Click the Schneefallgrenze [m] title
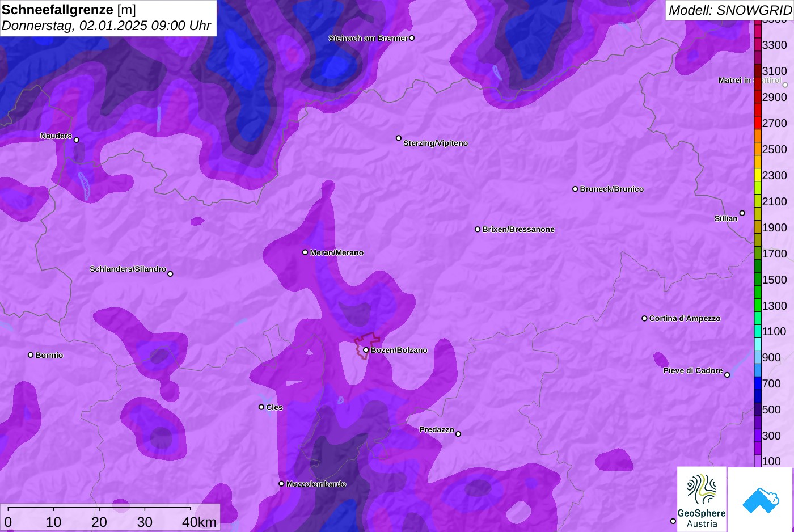794x532 pixels. tap(69, 10)
